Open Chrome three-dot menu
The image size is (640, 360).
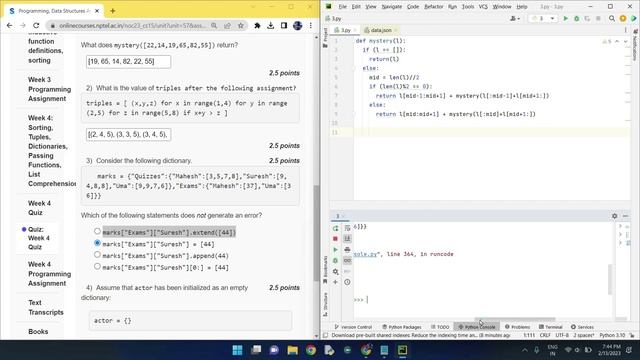(311, 26)
